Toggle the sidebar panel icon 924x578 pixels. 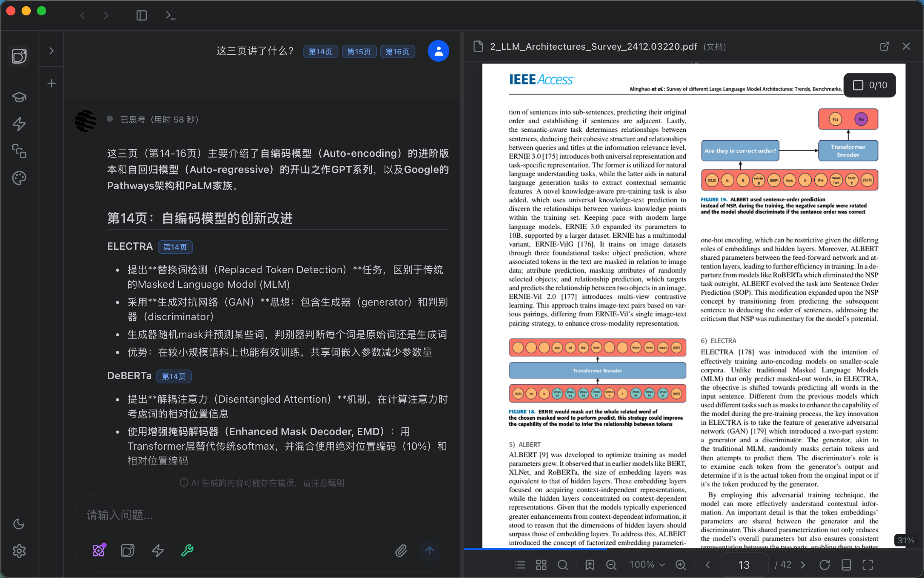[x=142, y=15]
